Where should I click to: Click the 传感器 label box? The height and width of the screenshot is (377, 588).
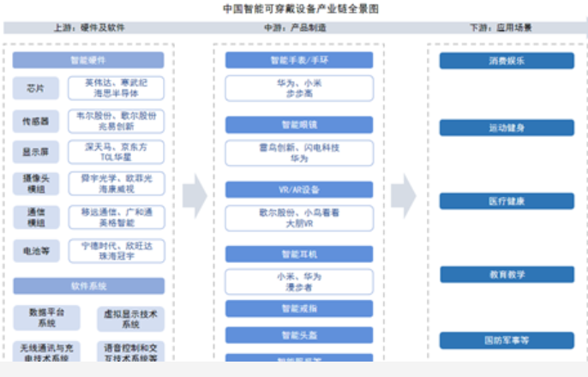[36, 121]
